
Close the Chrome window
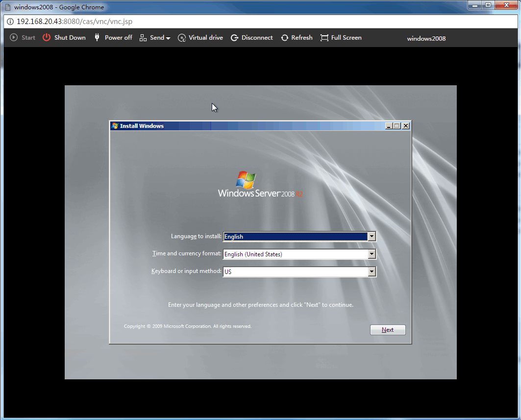click(x=506, y=5)
